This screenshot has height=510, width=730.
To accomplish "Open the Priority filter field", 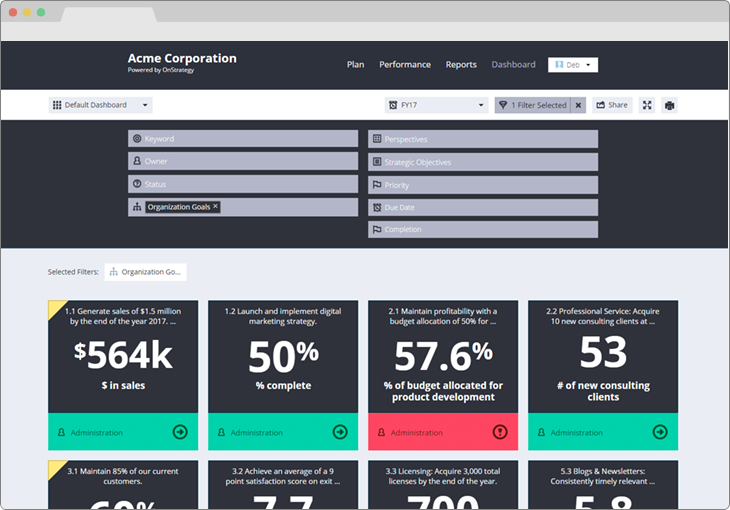I will click(483, 185).
